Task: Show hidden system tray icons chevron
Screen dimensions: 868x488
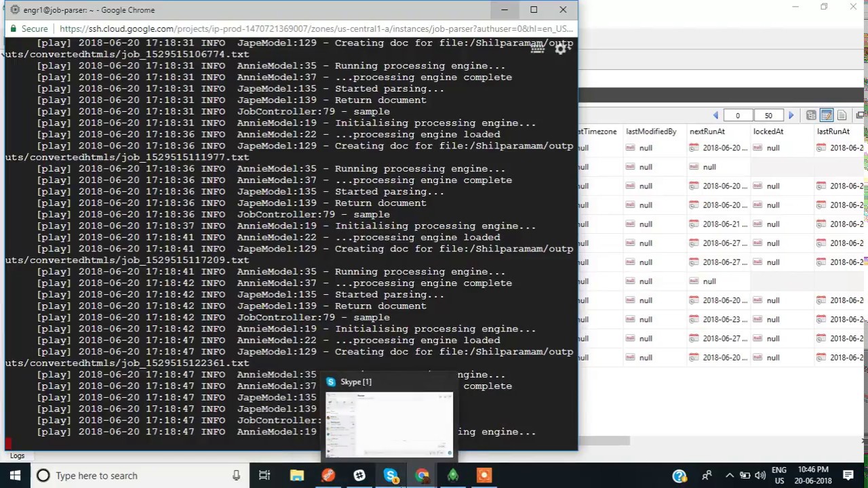Action: 730,475
